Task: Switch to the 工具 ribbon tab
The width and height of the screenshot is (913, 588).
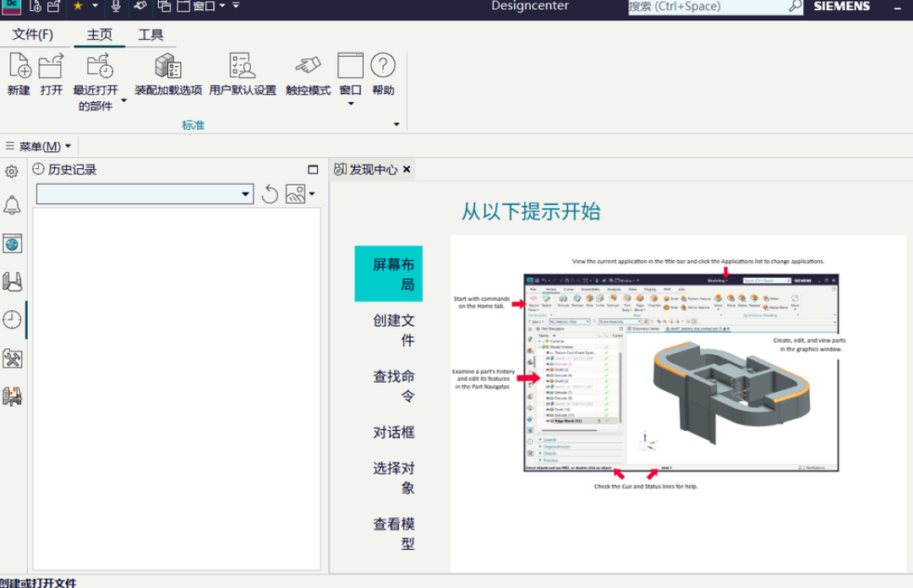Action: click(150, 35)
